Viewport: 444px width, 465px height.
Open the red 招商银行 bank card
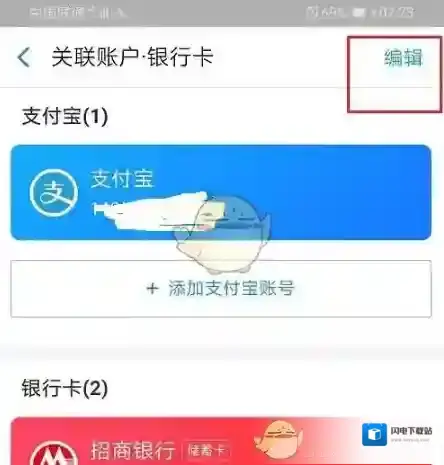[x=221, y=441]
